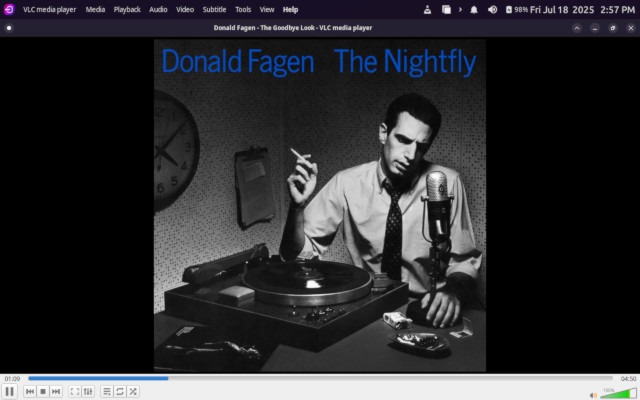Open the Tools menu

pos(243,9)
